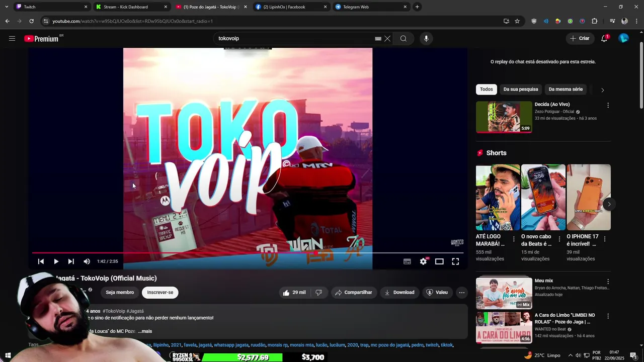Open taskbar volume icon
This screenshot has width=644, height=362.
(x=578, y=355)
